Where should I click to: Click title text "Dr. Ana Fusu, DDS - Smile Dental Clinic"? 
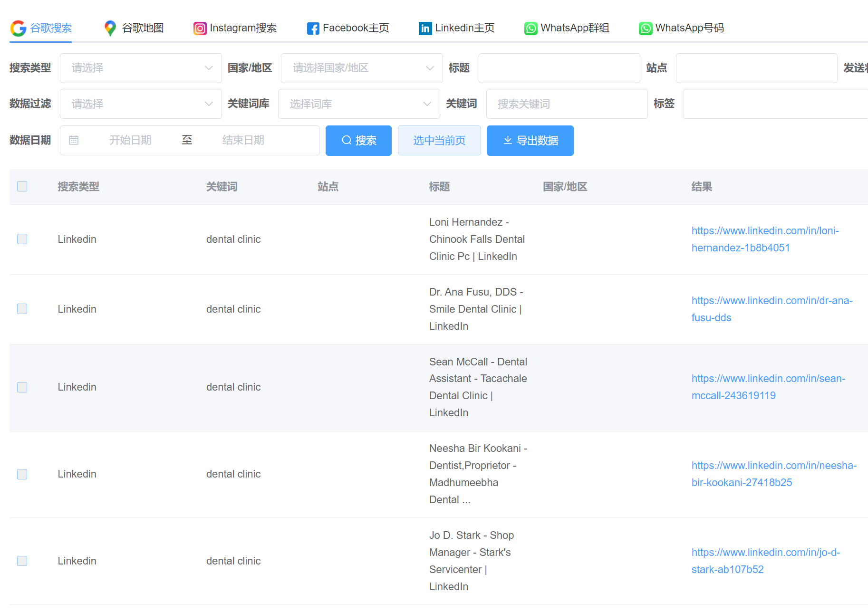[x=476, y=300]
